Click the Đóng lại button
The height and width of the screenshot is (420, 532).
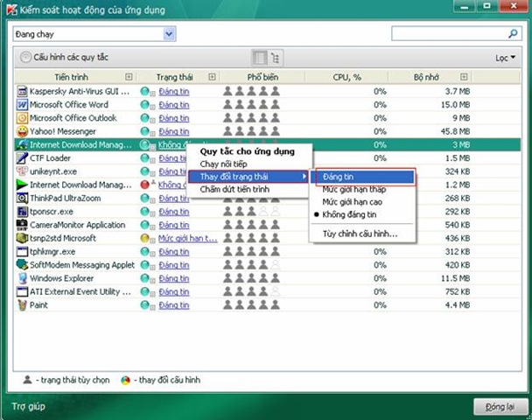(500, 407)
